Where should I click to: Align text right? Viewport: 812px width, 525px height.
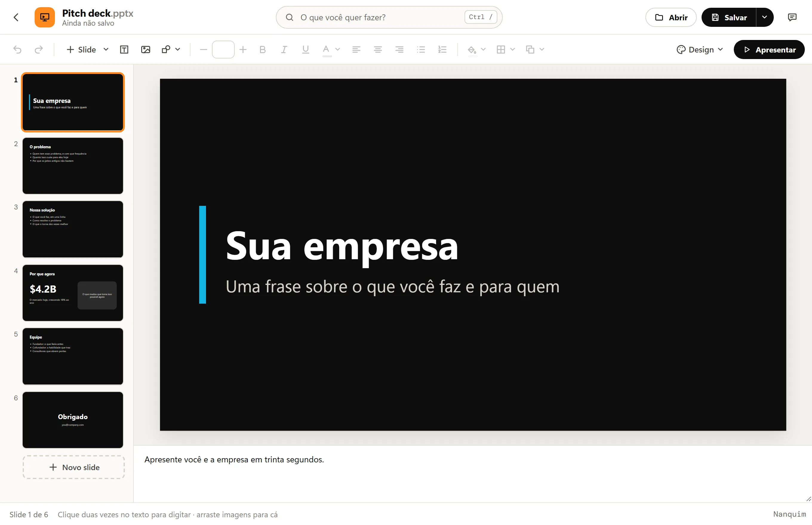(399, 50)
